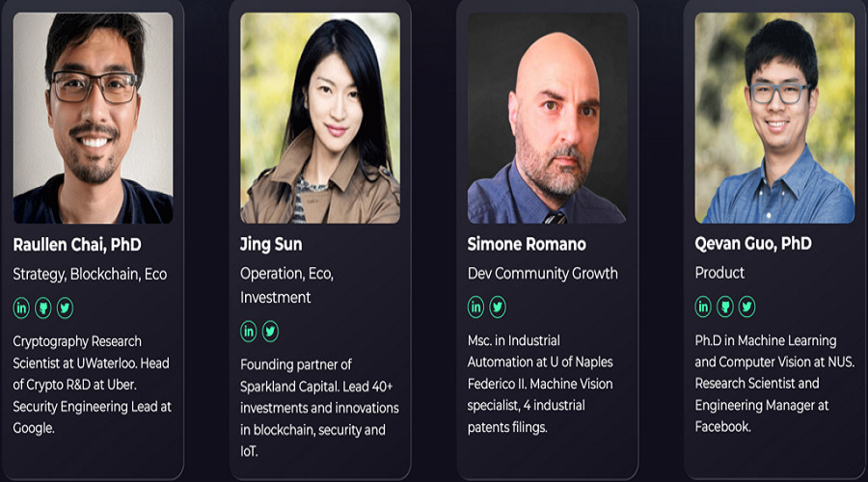Open Simone Romano's LinkedIn icon
The width and height of the screenshot is (868, 482).
pyautogui.click(x=475, y=307)
